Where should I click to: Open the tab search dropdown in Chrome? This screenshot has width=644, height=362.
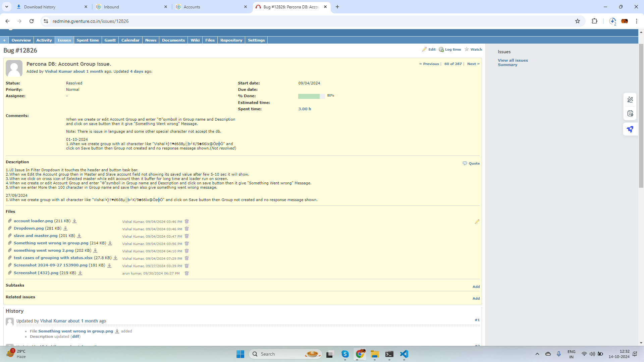point(6,7)
